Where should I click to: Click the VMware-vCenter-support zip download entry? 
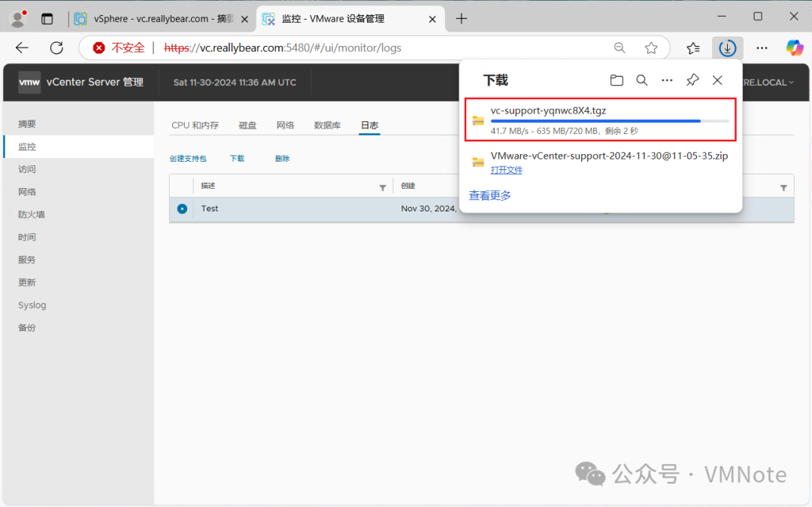(x=600, y=162)
